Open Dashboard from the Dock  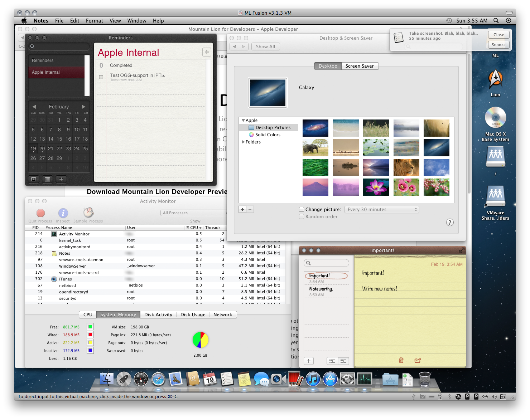click(x=141, y=379)
